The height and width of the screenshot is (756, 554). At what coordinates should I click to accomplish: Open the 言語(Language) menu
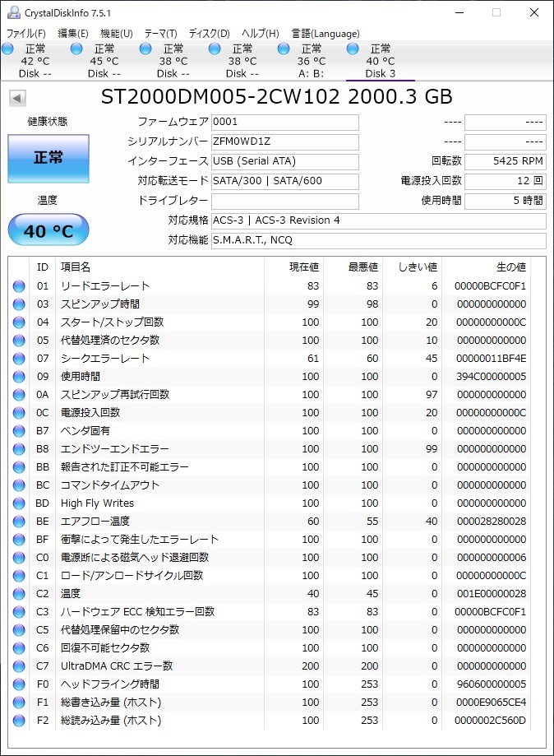pyautogui.click(x=325, y=33)
